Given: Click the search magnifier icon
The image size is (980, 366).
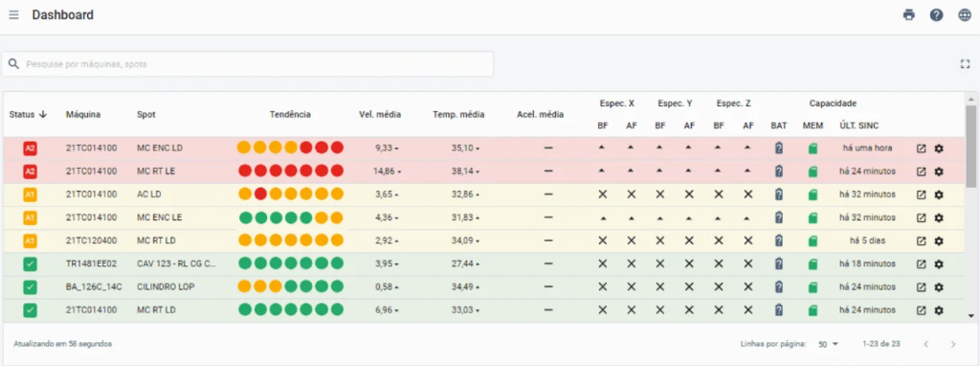Looking at the screenshot, I should click(x=13, y=64).
